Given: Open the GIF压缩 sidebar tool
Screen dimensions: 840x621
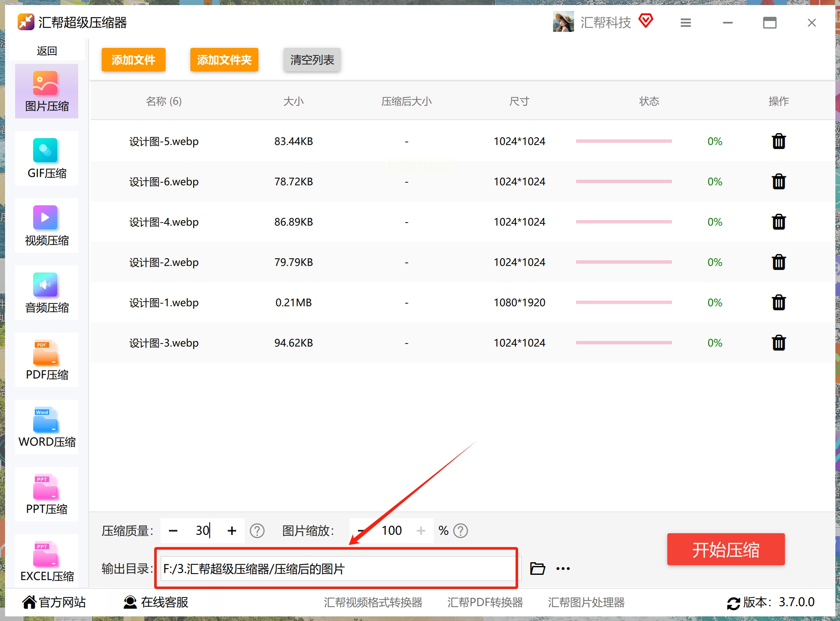Looking at the screenshot, I should point(47,158).
